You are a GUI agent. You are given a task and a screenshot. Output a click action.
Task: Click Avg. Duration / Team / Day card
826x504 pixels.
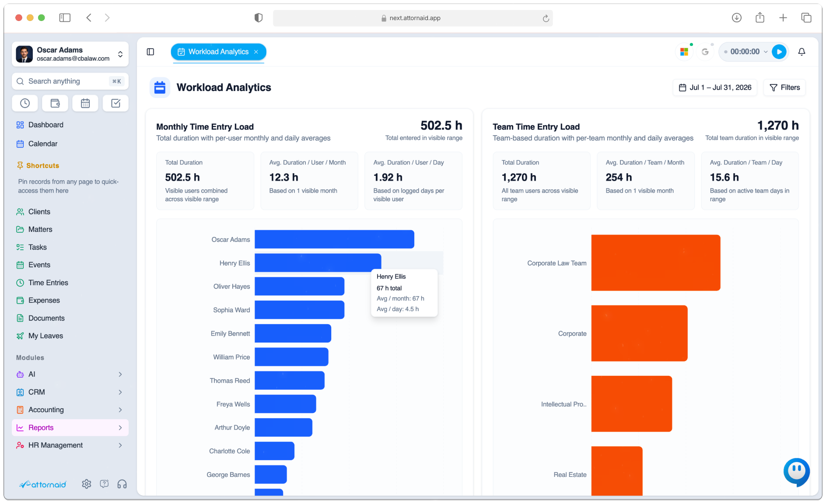pos(750,181)
